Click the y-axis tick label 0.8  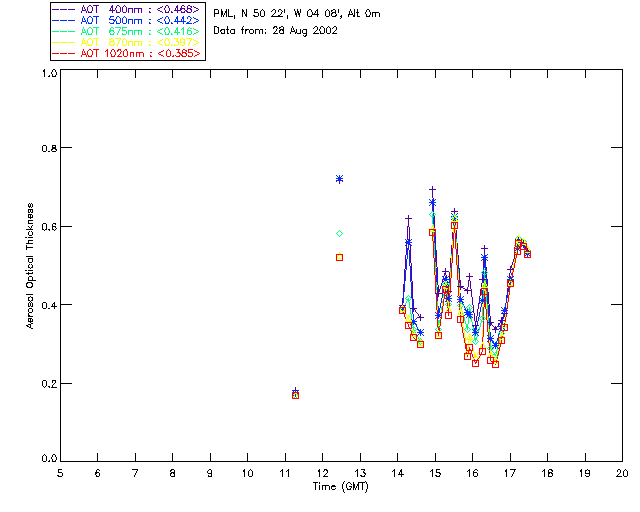49,148
